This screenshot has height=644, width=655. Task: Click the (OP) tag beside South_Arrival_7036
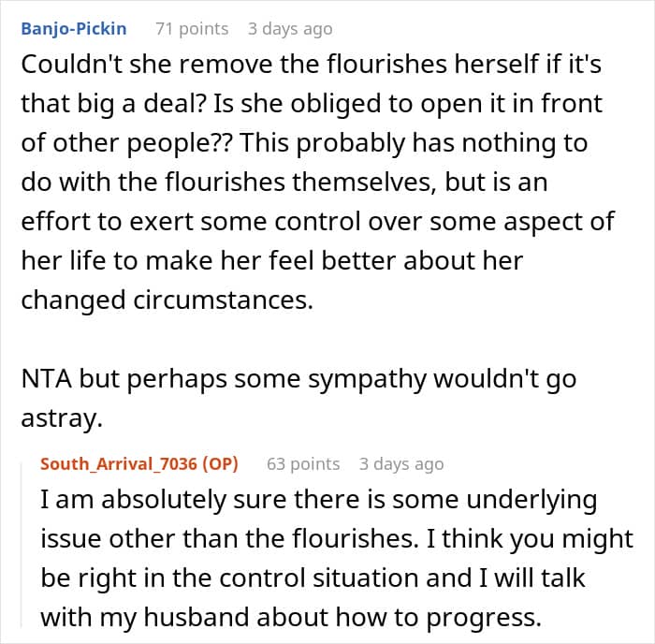click(x=220, y=464)
